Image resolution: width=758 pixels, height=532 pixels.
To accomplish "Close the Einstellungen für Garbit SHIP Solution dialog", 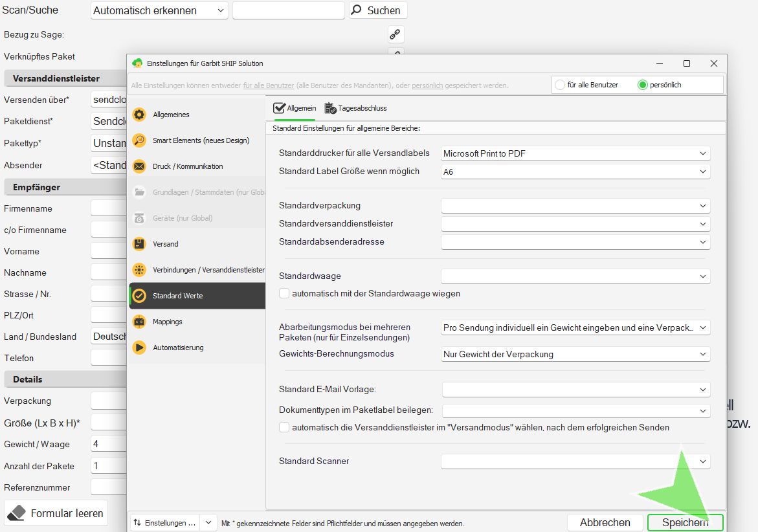I will point(713,63).
